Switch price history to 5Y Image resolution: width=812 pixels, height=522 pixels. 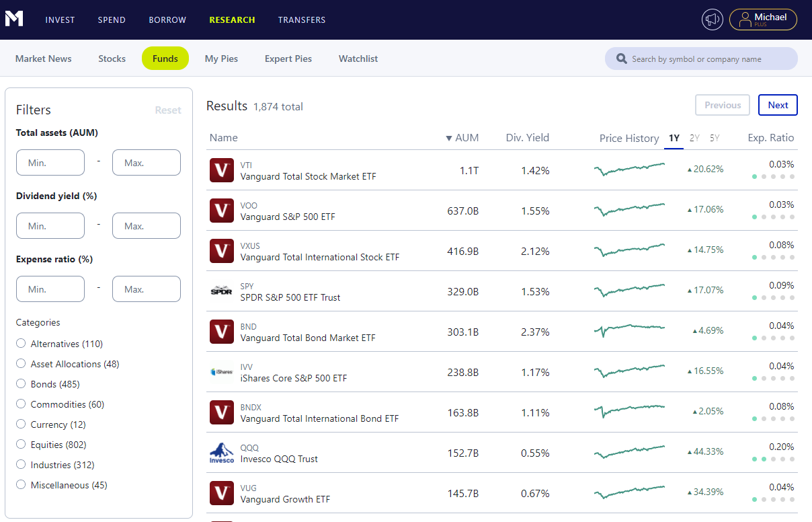[715, 138]
